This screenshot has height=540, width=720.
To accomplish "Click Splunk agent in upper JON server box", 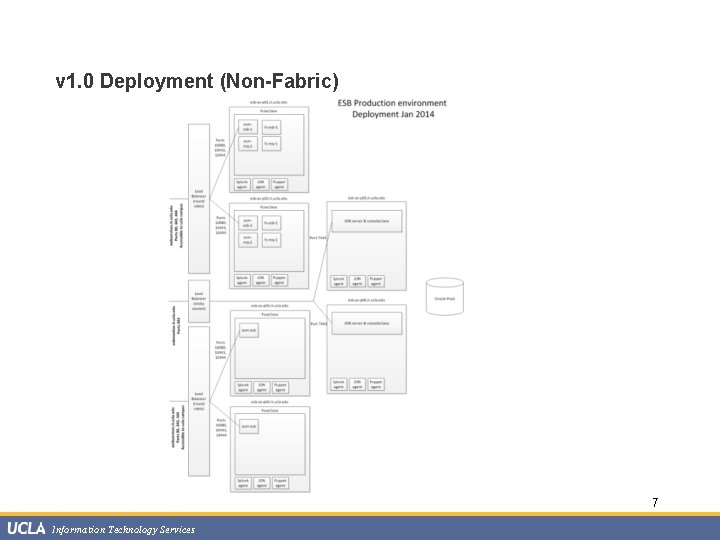I will click(x=338, y=281).
